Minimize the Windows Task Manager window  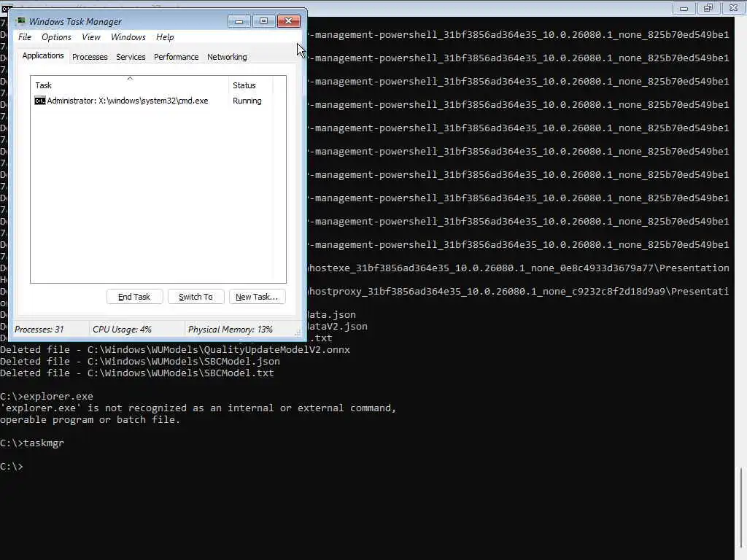coord(239,21)
